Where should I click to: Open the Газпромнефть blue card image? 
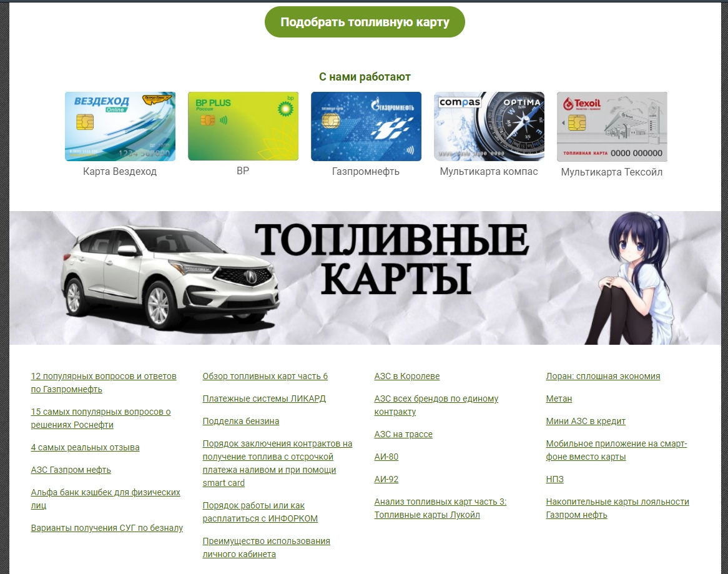click(x=366, y=126)
